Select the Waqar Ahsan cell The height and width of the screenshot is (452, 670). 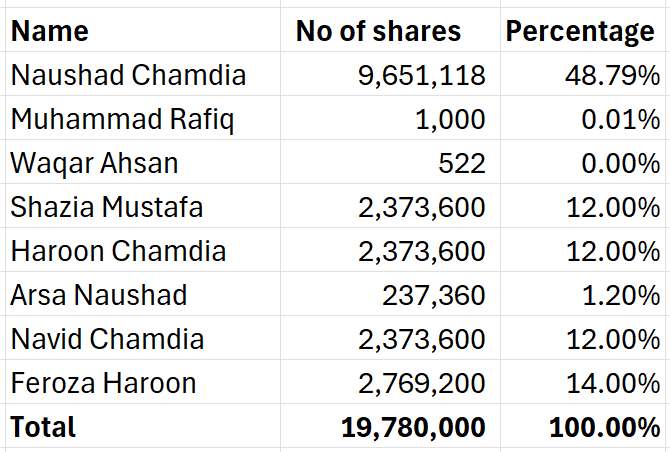[x=97, y=163]
